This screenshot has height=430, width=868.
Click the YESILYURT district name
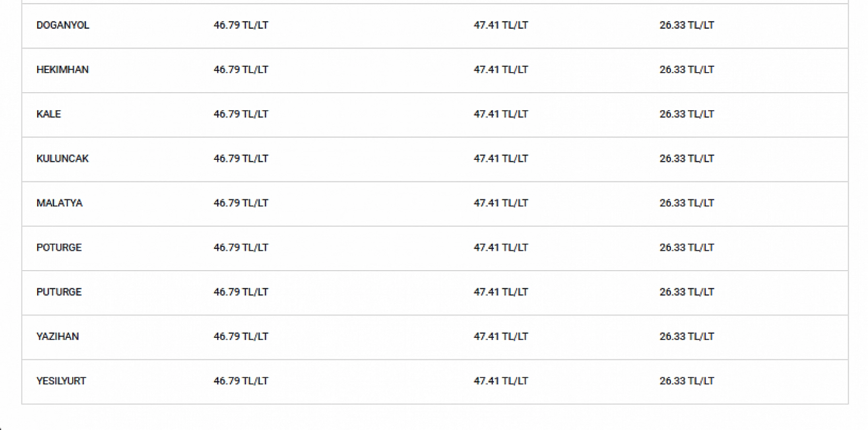[x=61, y=381]
